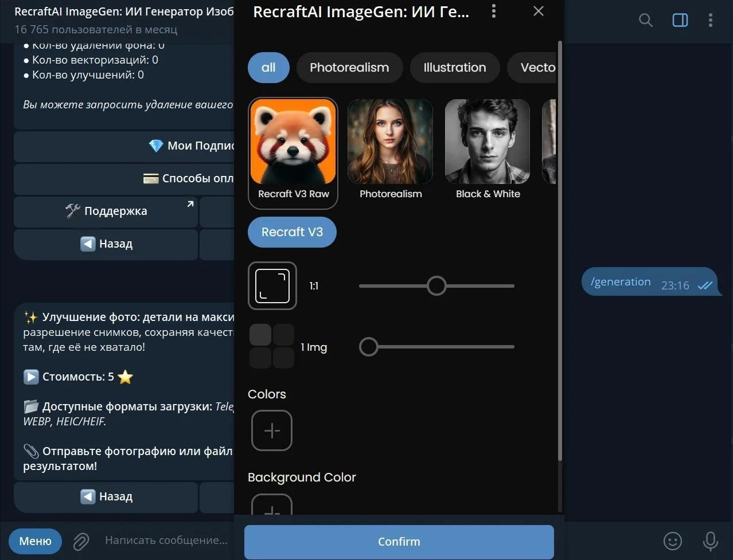Click the image count grid icon
The image size is (733, 560).
pyautogui.click(x=272, y=346)
